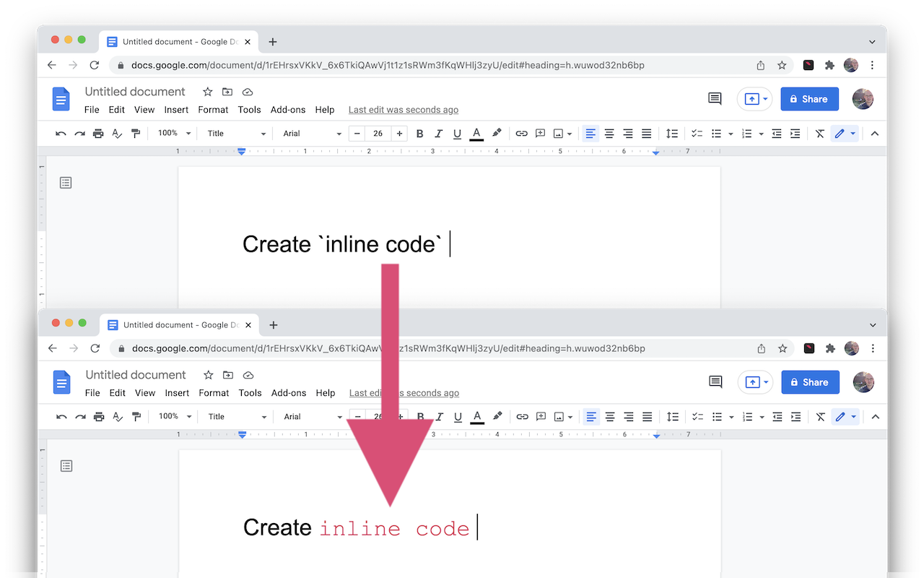924x578 pixels.
Task: Select Center align in bottom window
Action: (610, 417)
